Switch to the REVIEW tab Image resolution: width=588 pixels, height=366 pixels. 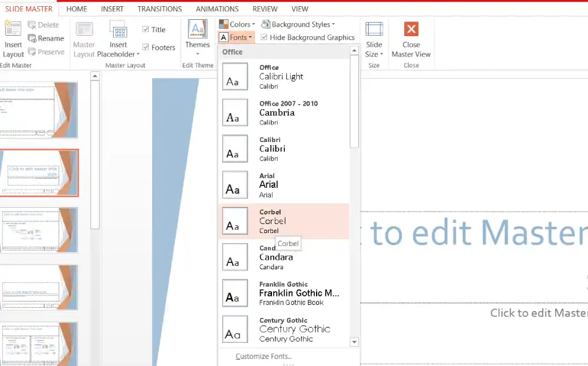point(265,8)
